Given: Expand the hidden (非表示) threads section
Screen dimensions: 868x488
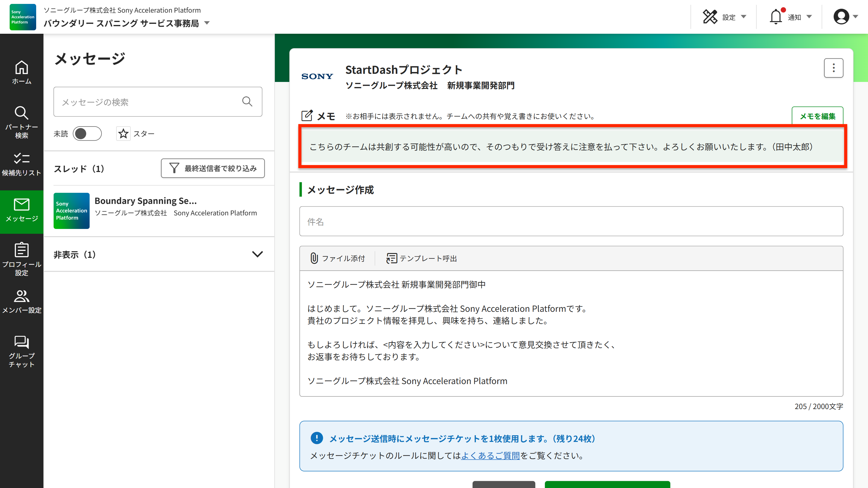Looking at the screenshot, I should coord(257,254).
